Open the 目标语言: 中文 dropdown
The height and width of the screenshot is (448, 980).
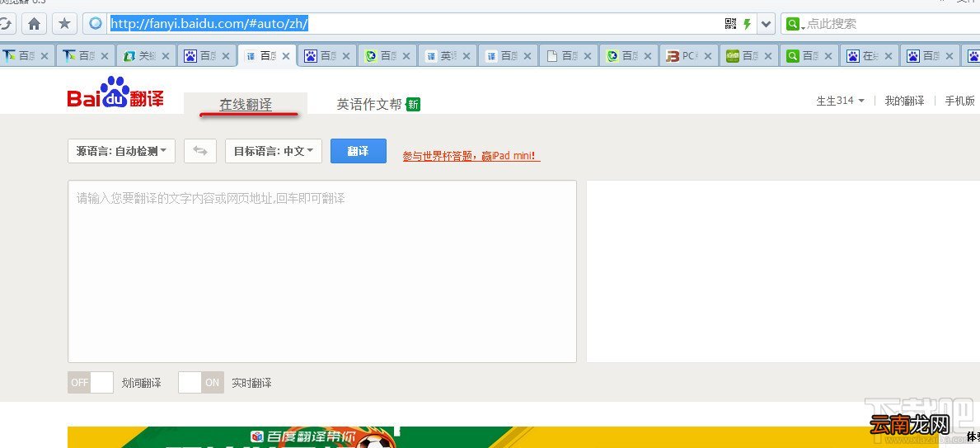[274, 151]
